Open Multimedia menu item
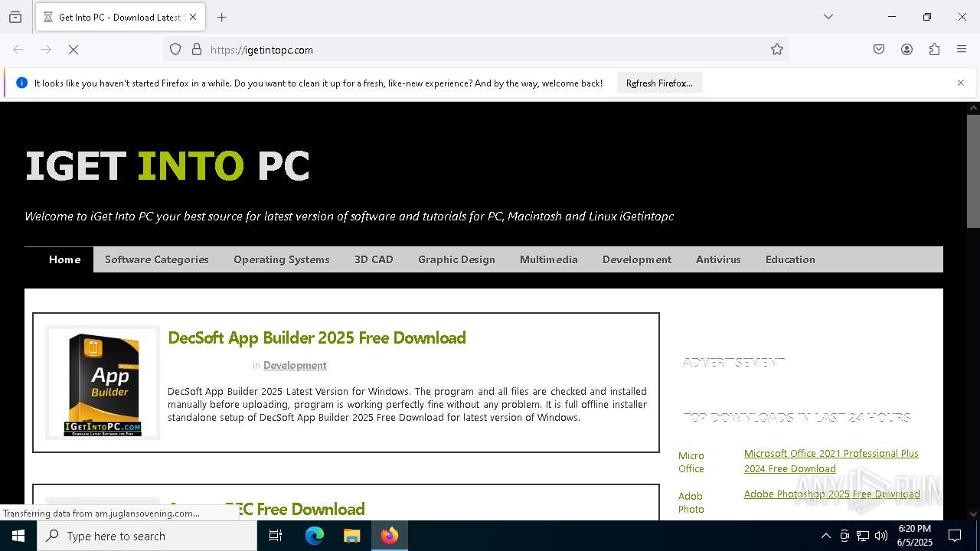 click(x=549, y=259)
